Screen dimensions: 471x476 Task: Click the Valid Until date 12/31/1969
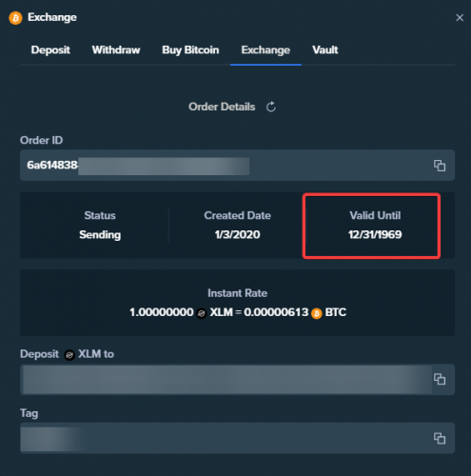tap(375, 234)
